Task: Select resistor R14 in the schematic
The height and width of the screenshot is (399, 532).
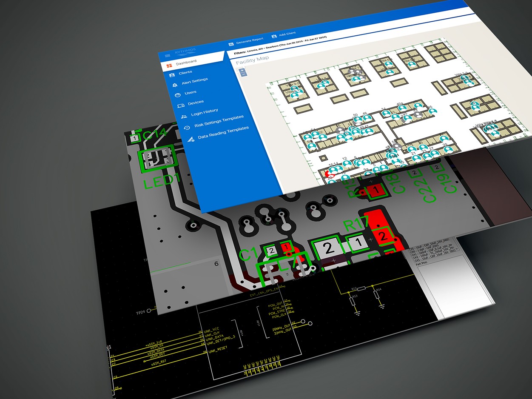Action: click(377, 295)
